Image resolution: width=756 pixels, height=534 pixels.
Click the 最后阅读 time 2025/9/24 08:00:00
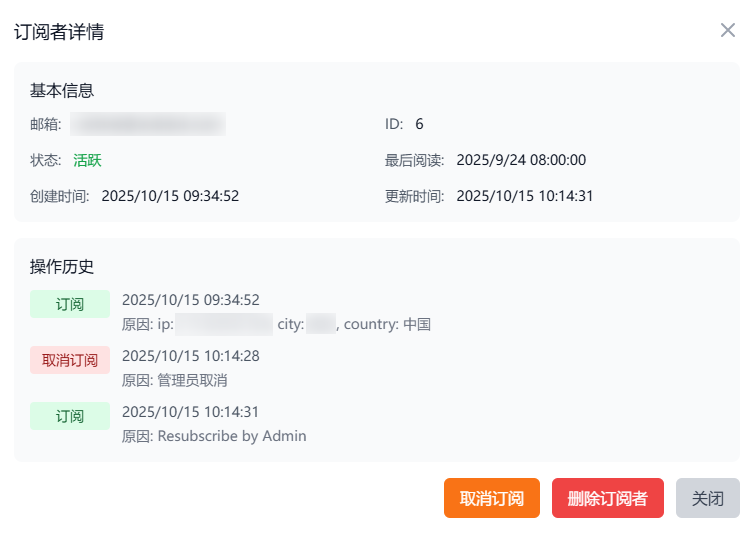point(521,160)
